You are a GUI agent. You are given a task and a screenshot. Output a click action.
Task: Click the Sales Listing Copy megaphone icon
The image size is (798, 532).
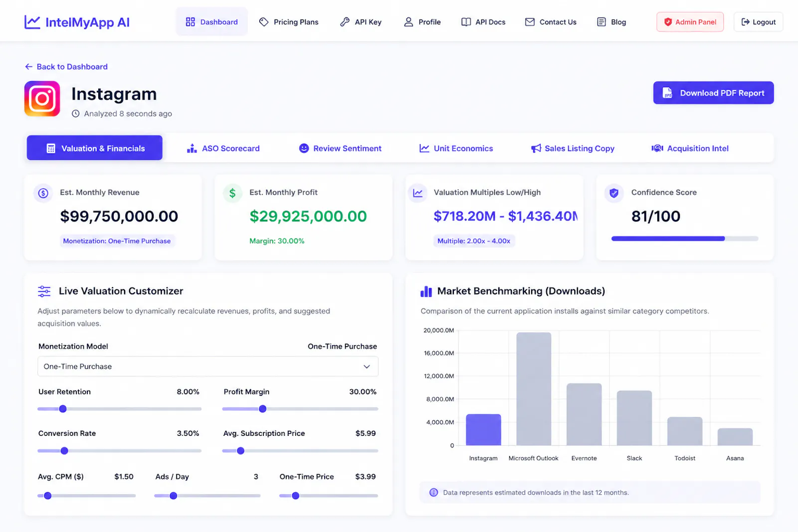pyautogui.click(x=536, y=148)
